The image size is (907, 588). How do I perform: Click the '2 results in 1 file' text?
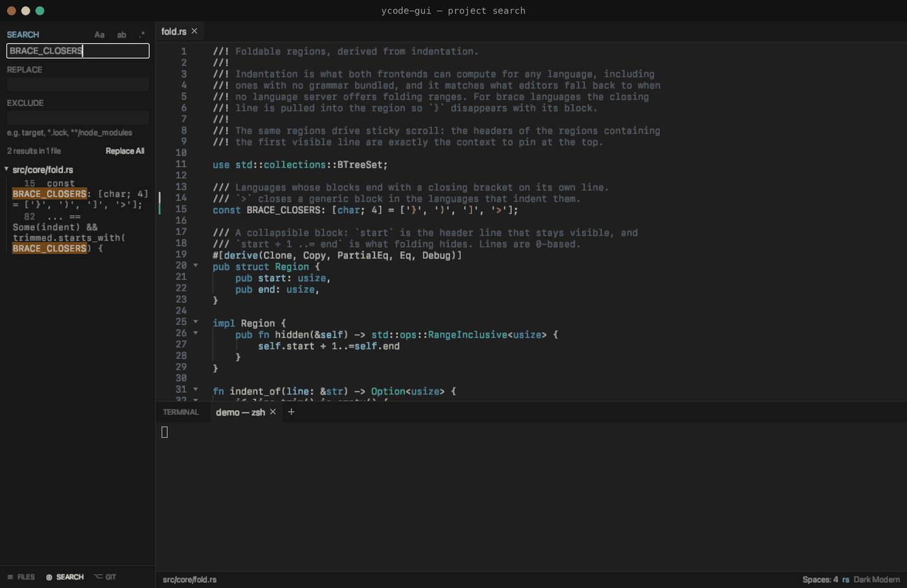click(34, 151)
